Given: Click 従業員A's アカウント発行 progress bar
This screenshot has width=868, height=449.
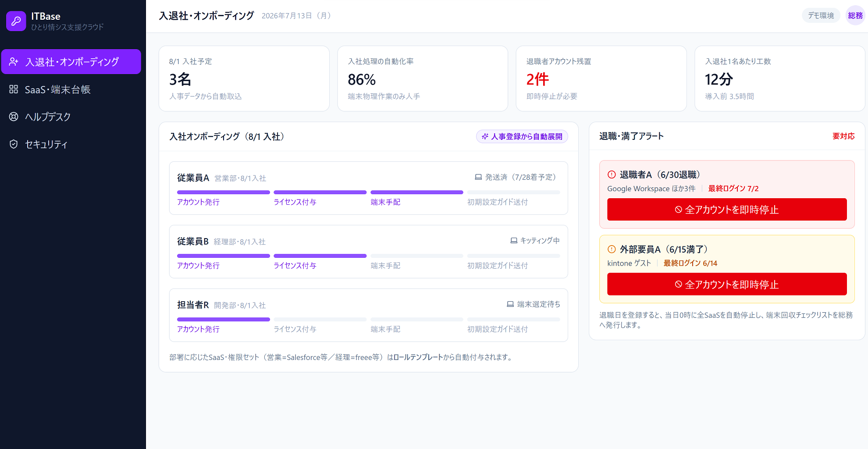Looking at the screenshot, I should pos(224,192).
